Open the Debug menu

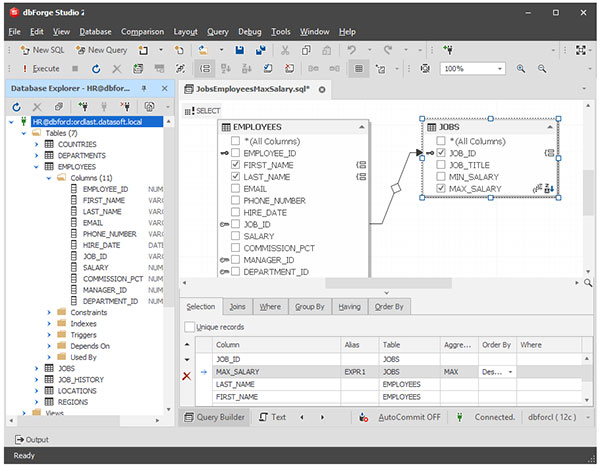click(249, 32)
